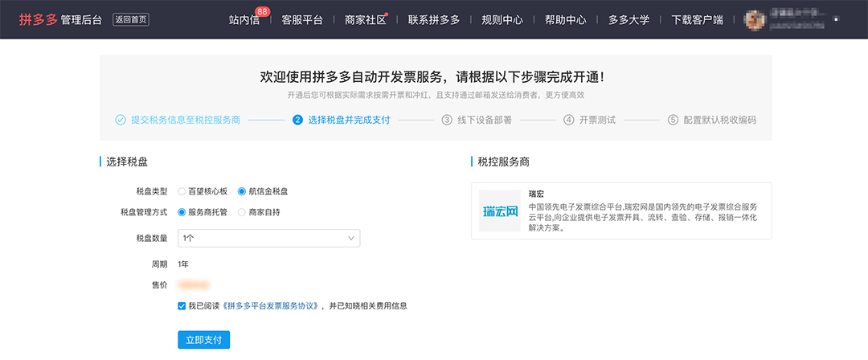Click the 税盘数量 dropdown chevron arrow
Screen dimensions: 868x360
coord(351,238)
